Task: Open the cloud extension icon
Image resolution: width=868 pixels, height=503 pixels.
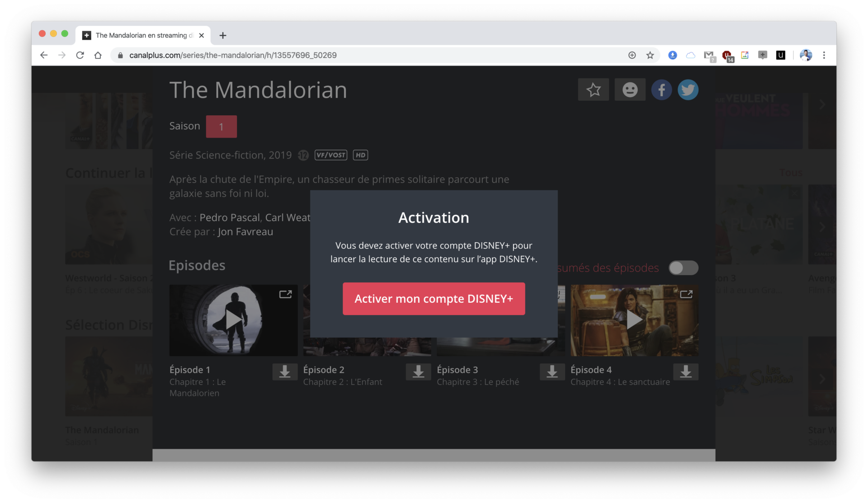Action: (x=690, y=55)
